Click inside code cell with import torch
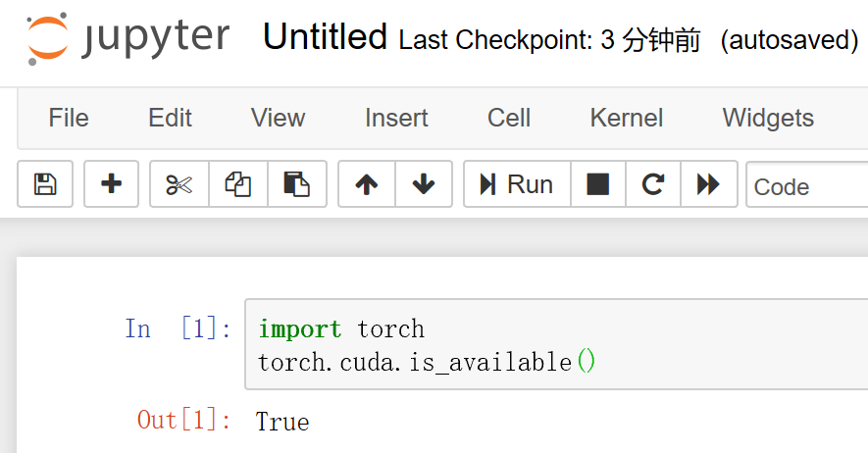868x453 pixels. [x=556, y=344]
